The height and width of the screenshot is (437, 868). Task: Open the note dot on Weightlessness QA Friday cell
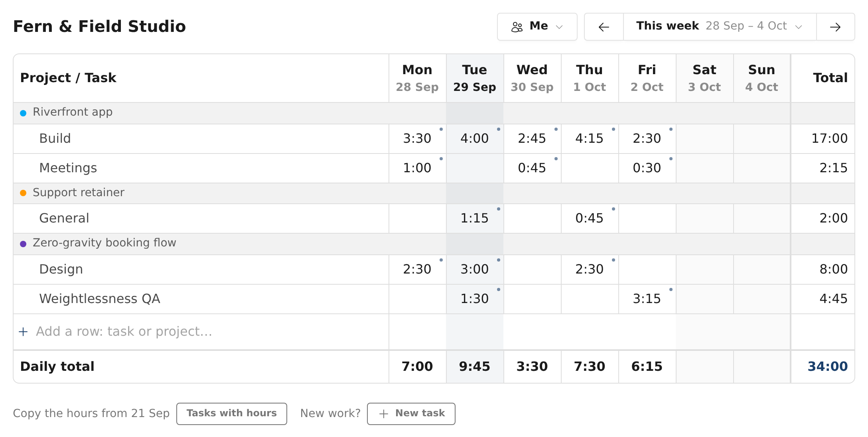point(671,289)
